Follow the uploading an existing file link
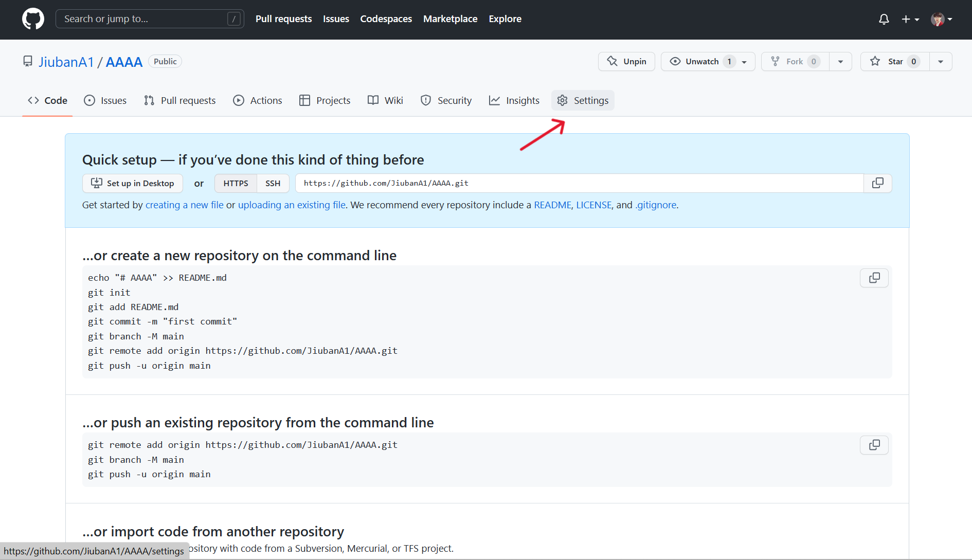The height and width of the screenshot is (560, 972). click(x=292, y=205)
